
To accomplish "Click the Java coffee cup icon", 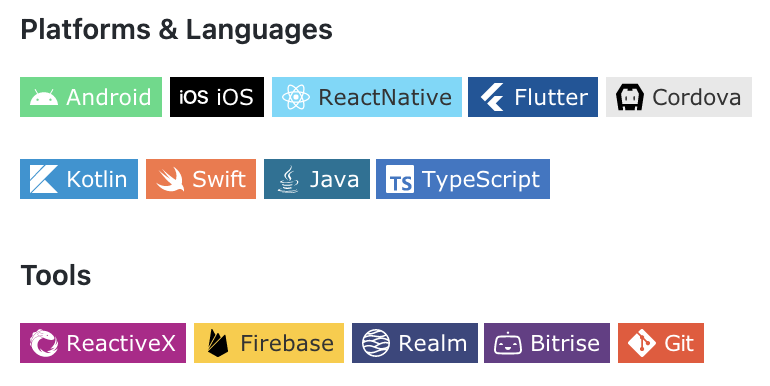I will [x=288, y=179].
